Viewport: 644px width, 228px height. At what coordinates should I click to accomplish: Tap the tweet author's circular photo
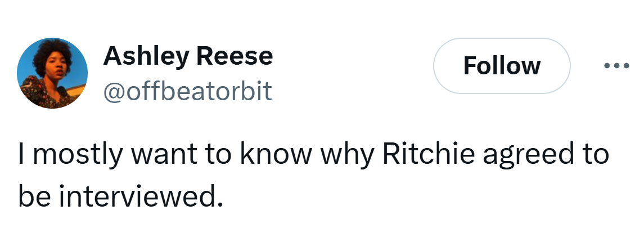pos(52,74)
